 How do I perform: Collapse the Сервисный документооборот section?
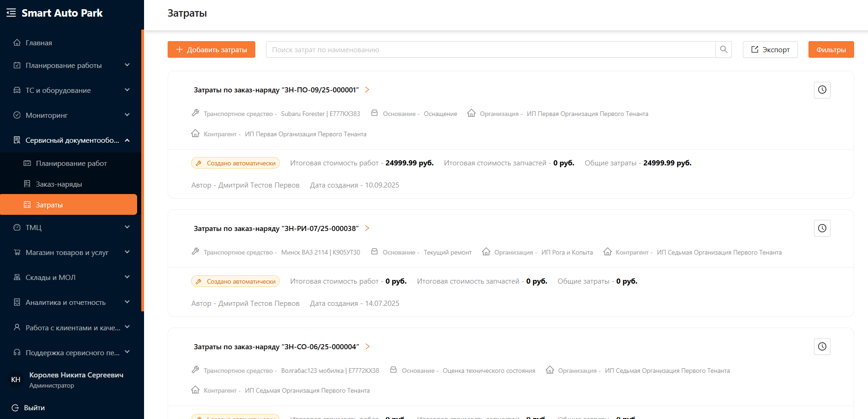(x=127, y=140)
